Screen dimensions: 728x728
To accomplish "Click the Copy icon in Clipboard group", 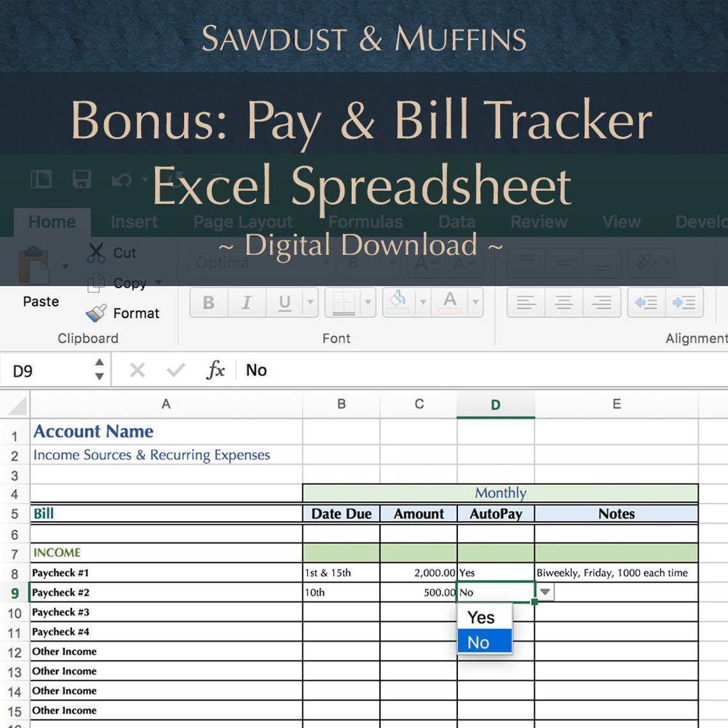I will click(x=96, y=283).
